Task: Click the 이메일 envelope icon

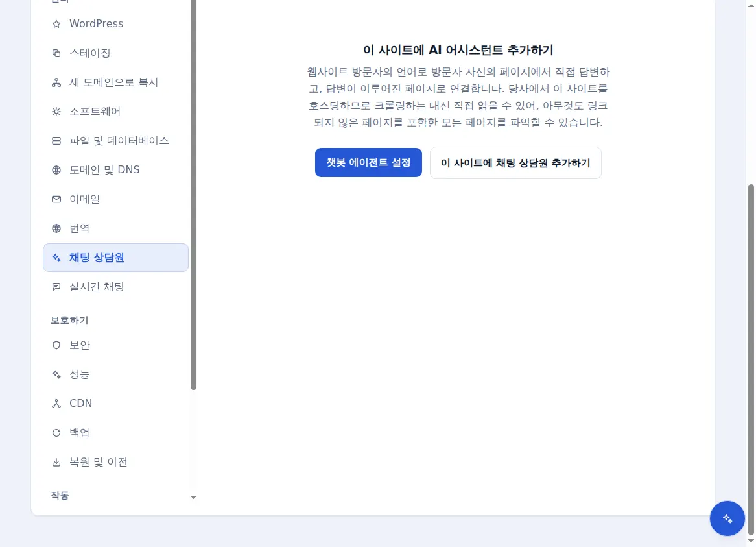Action: click(x=56, y=199)
